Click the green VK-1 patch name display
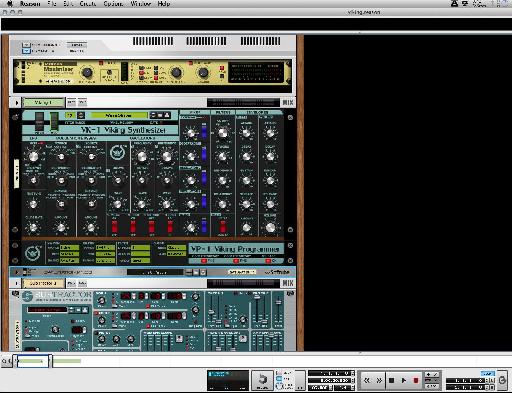The width and height of the screenshot is (512, 393). [119, 115]
